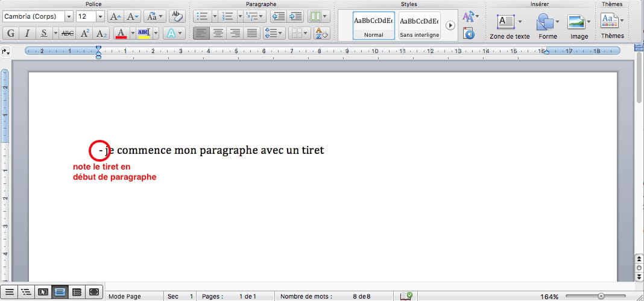
Task: Open the spell check status icon
Action: (406, 296)
